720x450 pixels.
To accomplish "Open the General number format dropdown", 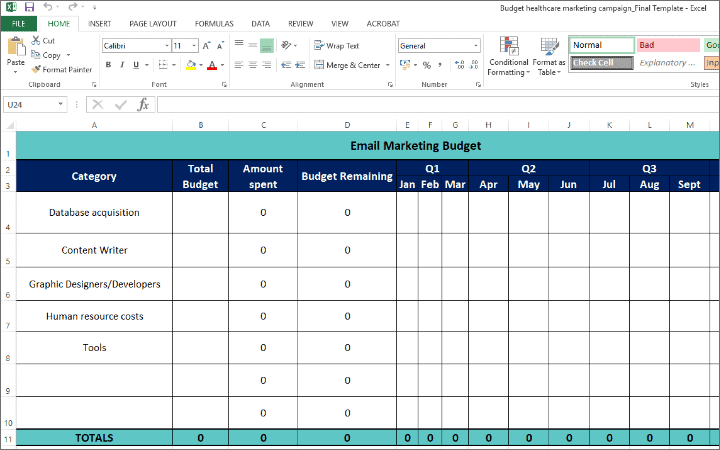I will click(475, 45).
